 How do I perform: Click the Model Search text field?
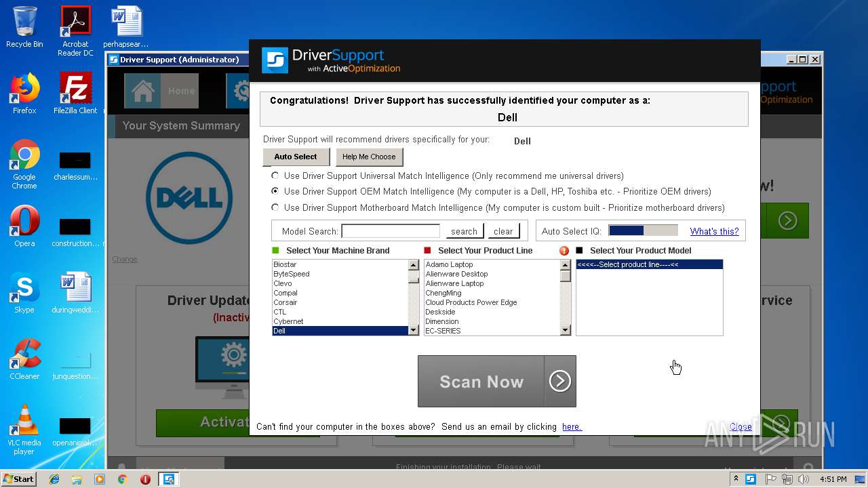391,231
